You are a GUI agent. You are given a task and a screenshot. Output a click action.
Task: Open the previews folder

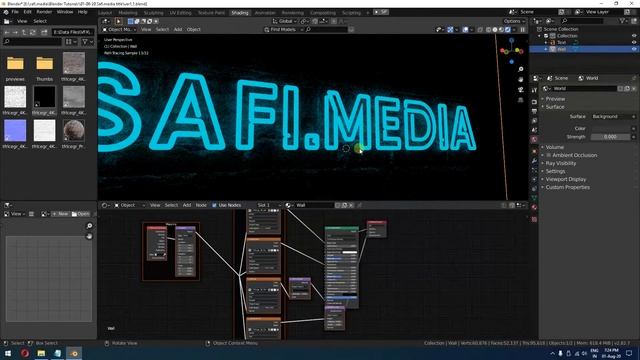click(15, 67)
